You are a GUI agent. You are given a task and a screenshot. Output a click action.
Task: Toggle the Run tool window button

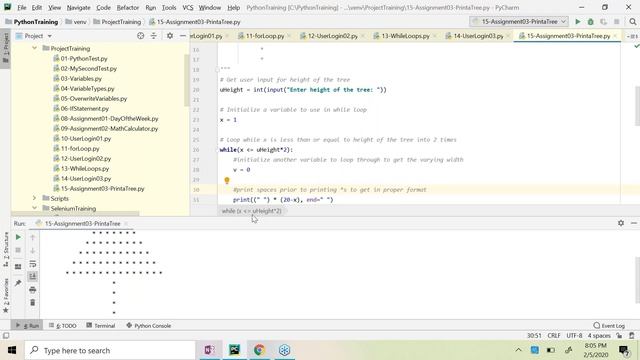point(27,326)
